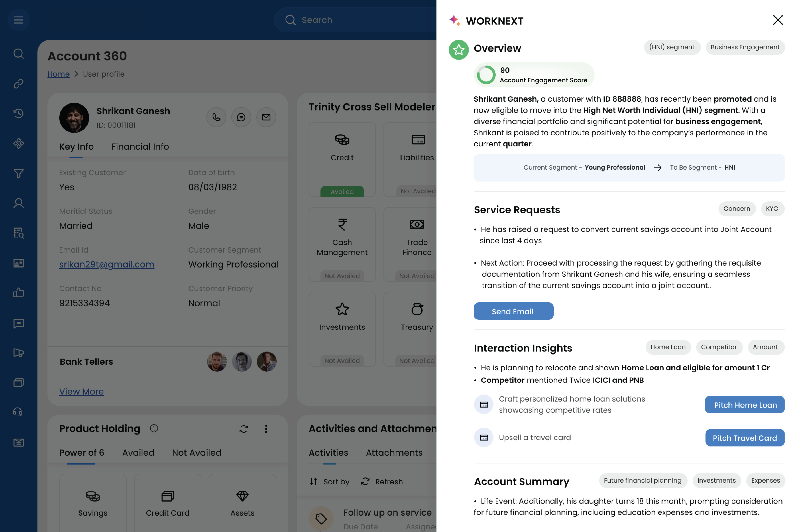Image resolution: width=798 pixels, height=532 pixels.
Task: Email Shrikant using envelope icon
Action: pyautogui.click(x=266, y=117)
